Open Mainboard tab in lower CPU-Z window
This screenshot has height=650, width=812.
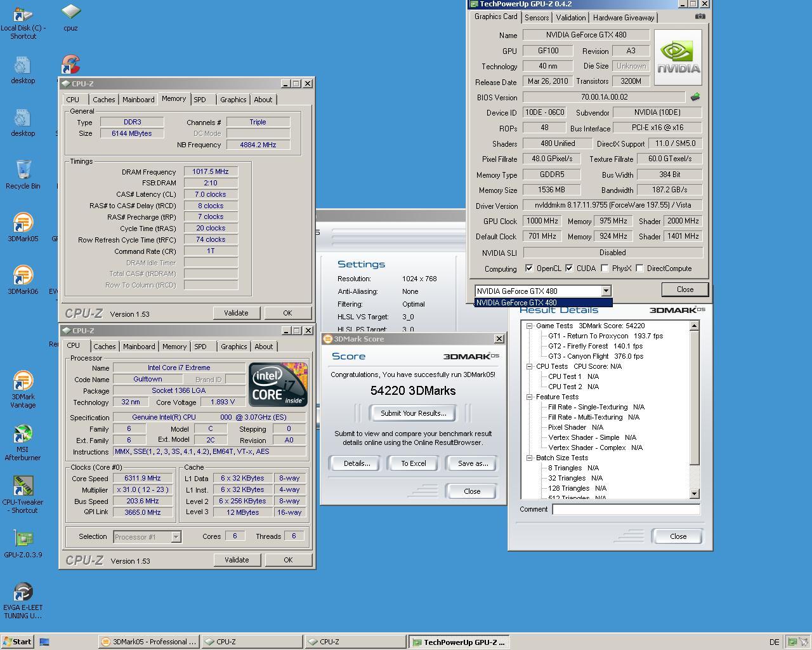pyautogui.click(x=139, y=347)
